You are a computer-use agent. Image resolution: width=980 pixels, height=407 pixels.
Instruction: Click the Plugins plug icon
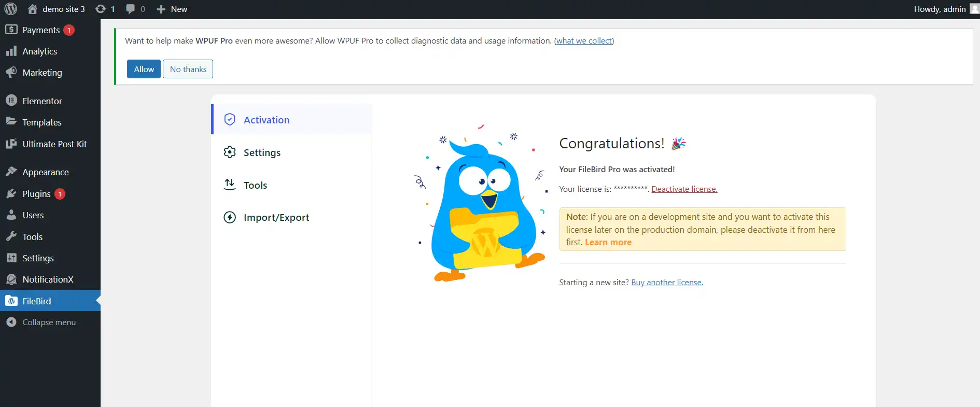click(x=11, y=193)
